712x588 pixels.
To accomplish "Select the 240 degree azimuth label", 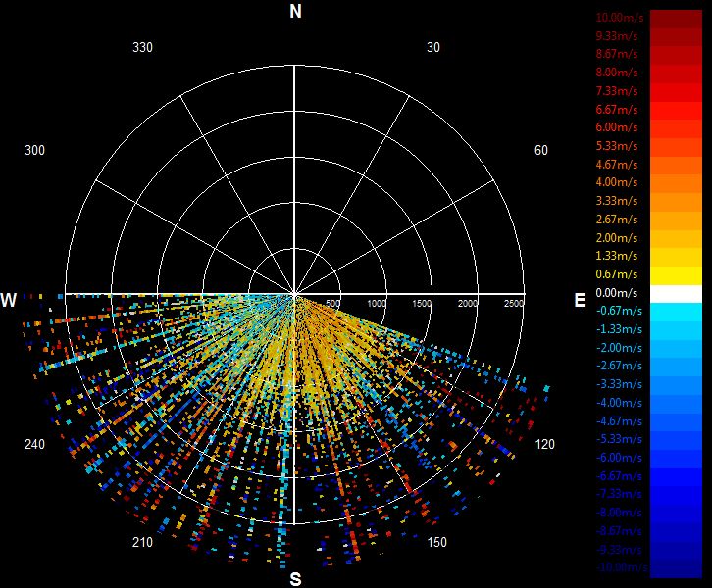I will (x=34, y=444).
